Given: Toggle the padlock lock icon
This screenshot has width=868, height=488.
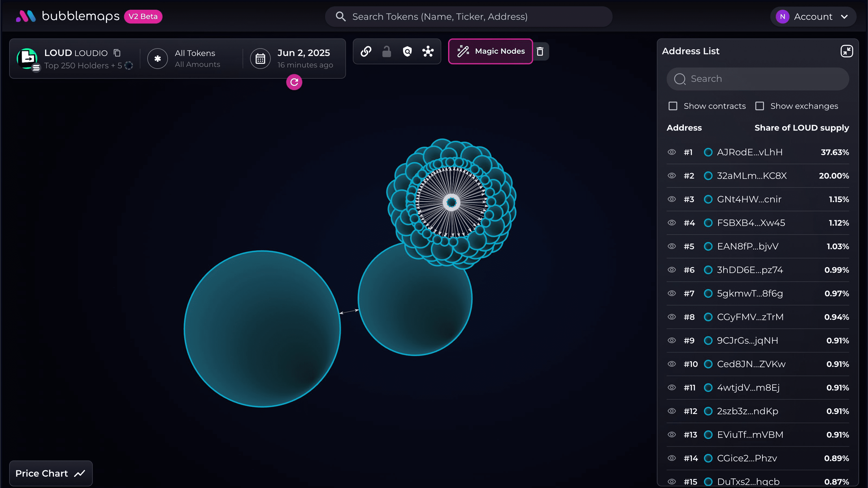Looking at the screenshot, I should coord(387,51).
